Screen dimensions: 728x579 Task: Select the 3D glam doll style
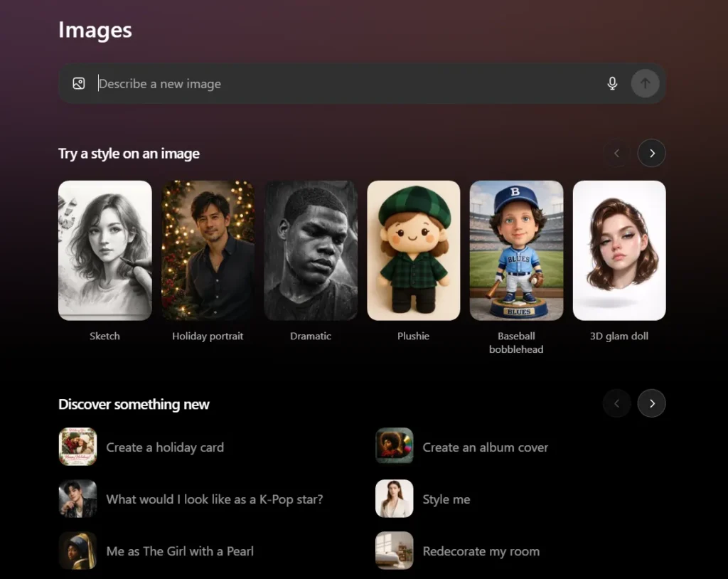tap(619, 250)
